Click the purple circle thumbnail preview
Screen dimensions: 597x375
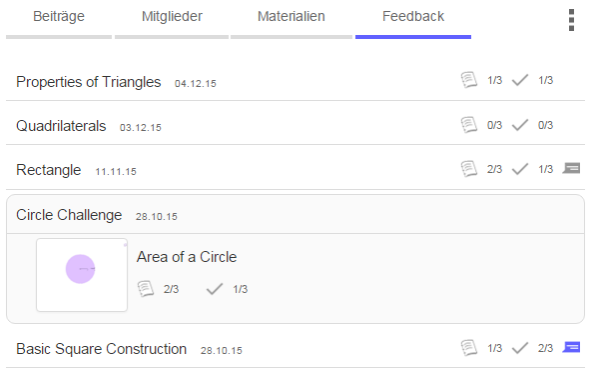click(x=82, y=275)
